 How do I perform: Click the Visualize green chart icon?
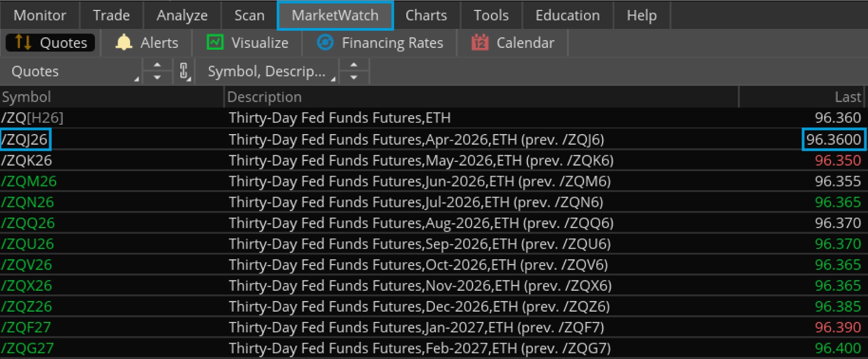click(215, 42)
